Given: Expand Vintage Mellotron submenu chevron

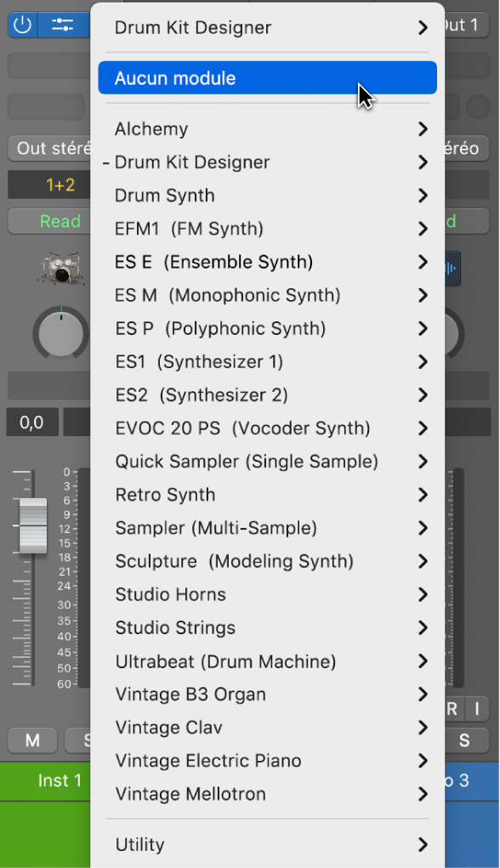Looking at the screenshot, I should coord(423,794).
